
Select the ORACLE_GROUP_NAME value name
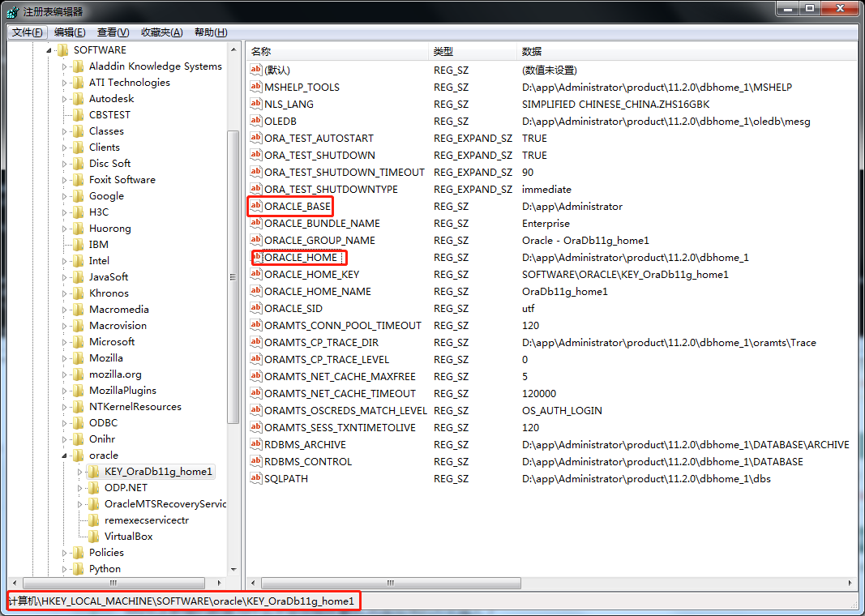tap(319, 240)
